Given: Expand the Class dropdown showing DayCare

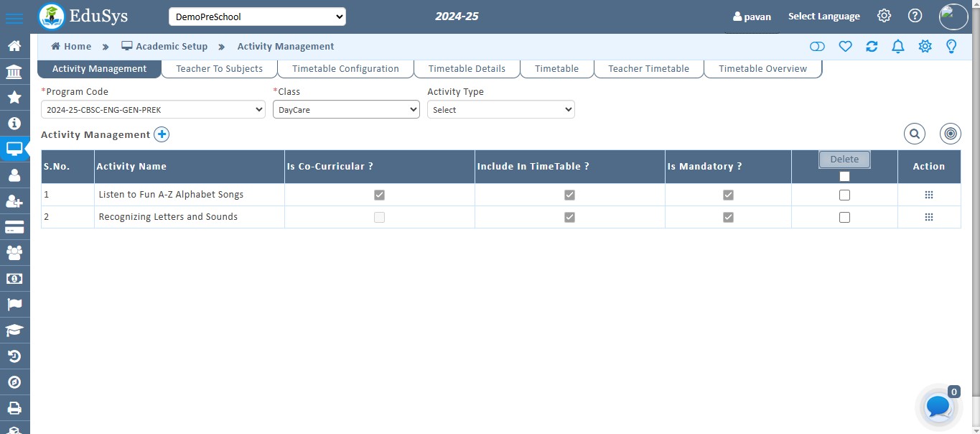Looking at the screenshot, I should [346, 110].
